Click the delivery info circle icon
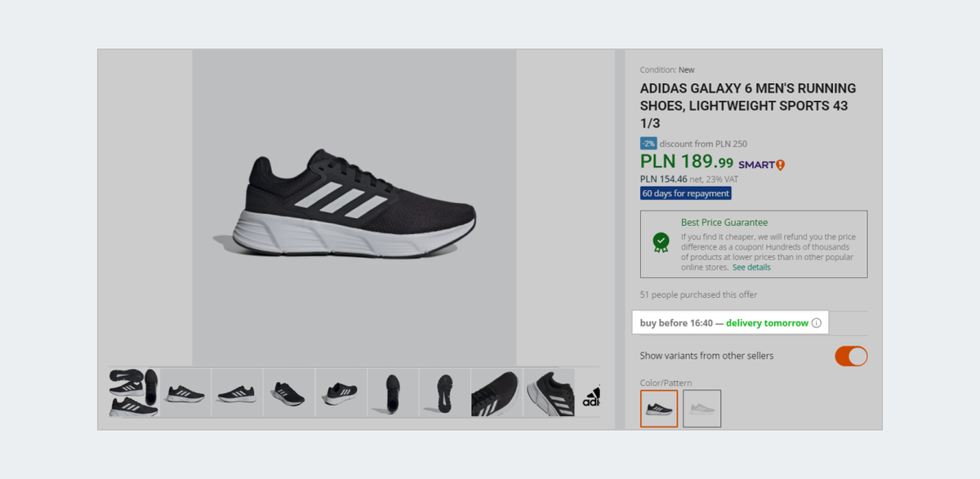The height and width of the screenshot is (479, 980). coord(816,323)
